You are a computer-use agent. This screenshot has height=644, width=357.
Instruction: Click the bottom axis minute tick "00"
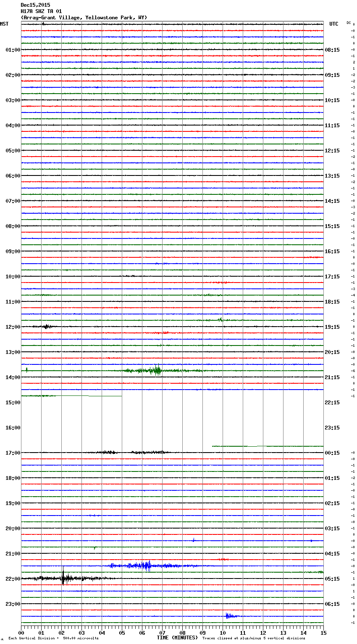tap(21, 633)
